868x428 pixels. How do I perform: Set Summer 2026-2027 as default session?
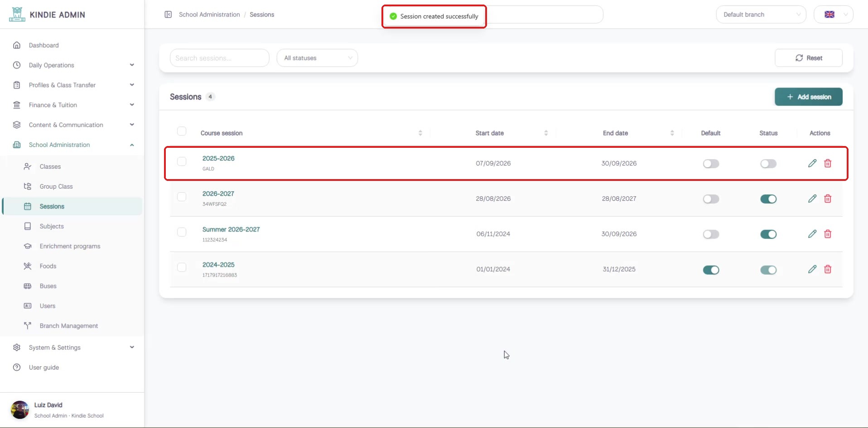tap(711, 234)
